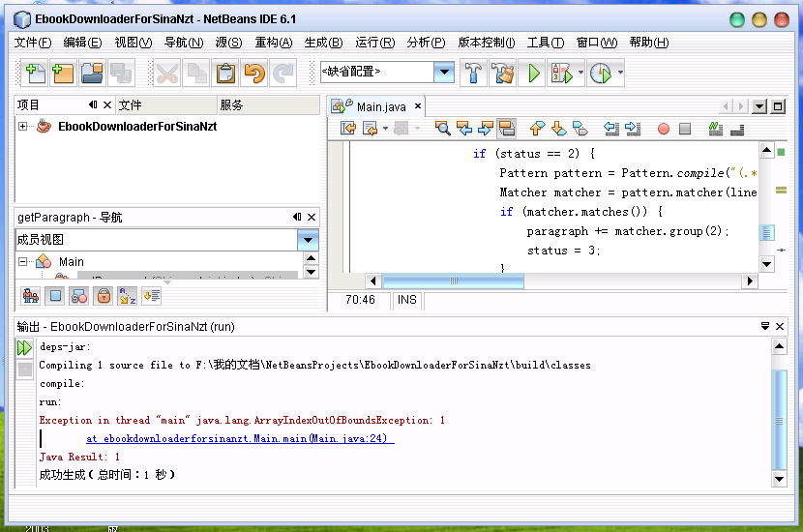Click the output window vertical scrollbar
The image size is (803, 532).
pyautogui.click(x=779, y=420)
